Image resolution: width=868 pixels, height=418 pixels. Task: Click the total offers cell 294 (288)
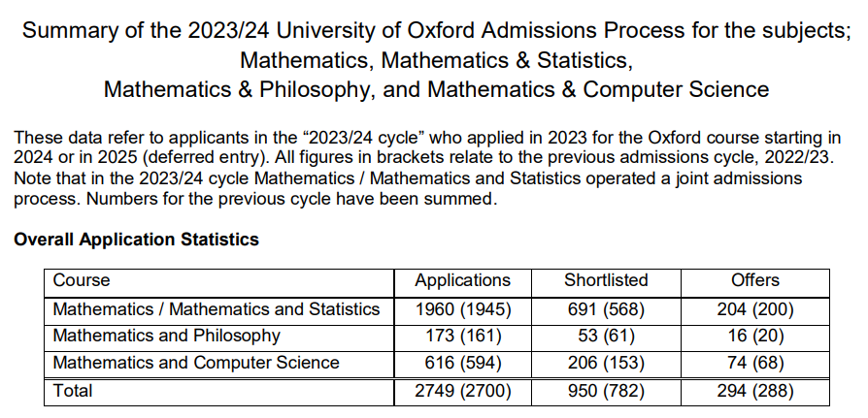[755, 391]
